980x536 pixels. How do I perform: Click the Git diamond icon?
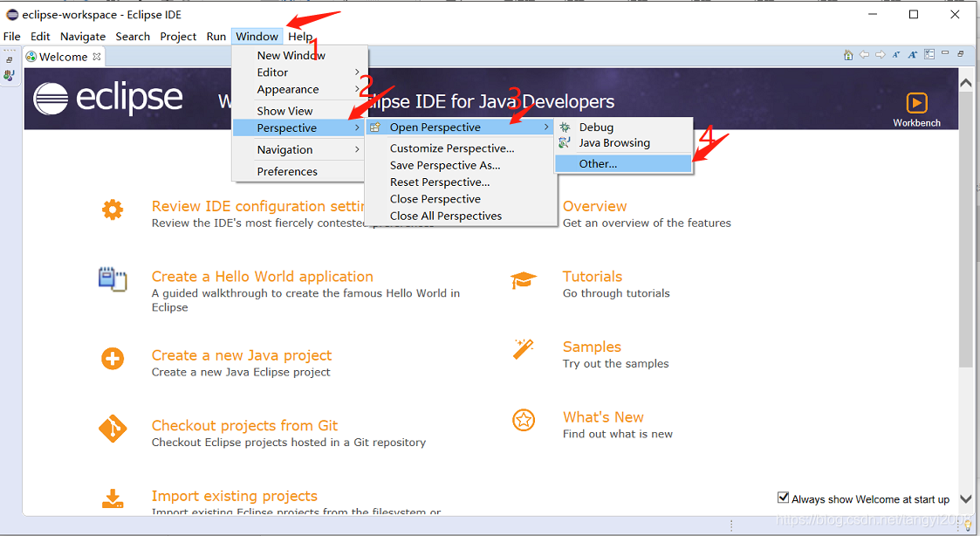tap(113, 429)
